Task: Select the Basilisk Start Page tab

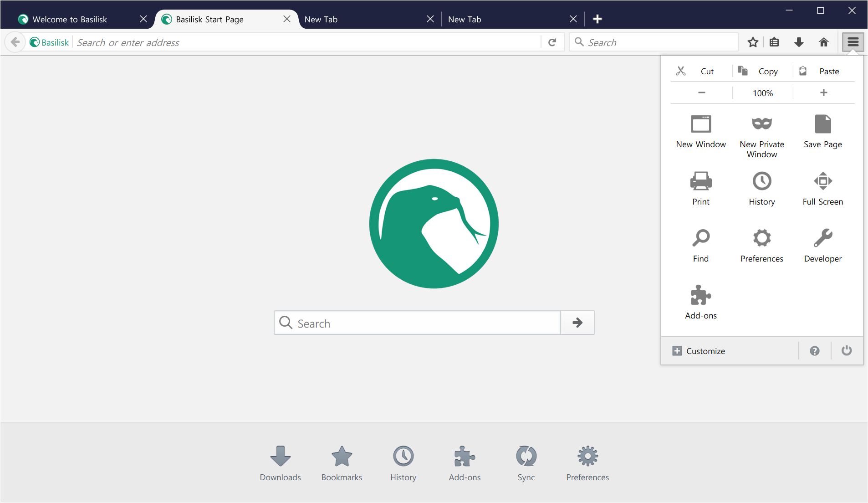Action: 210,19
